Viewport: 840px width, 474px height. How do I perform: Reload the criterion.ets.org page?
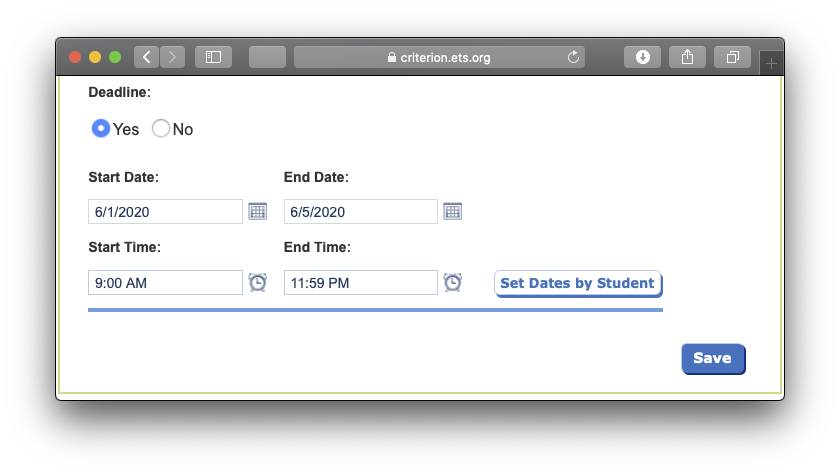573,57
